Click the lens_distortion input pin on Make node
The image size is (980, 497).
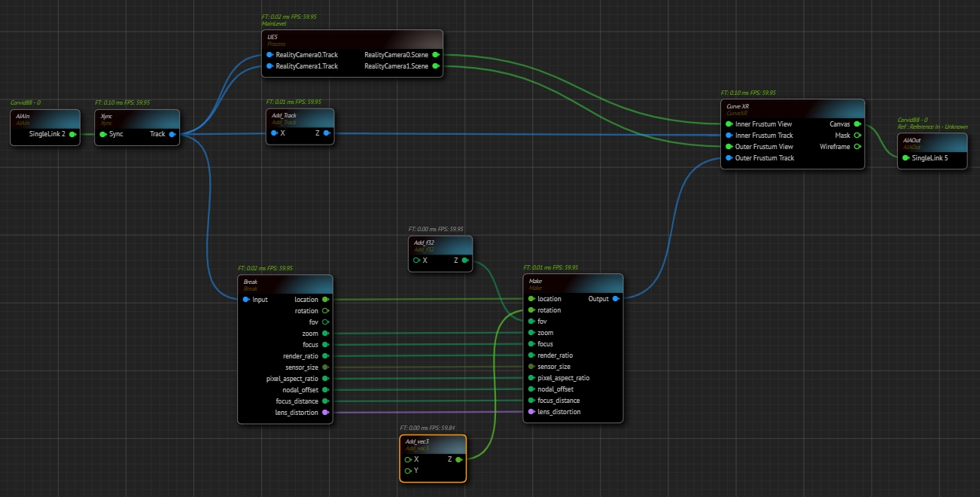(x=531, y=412)
